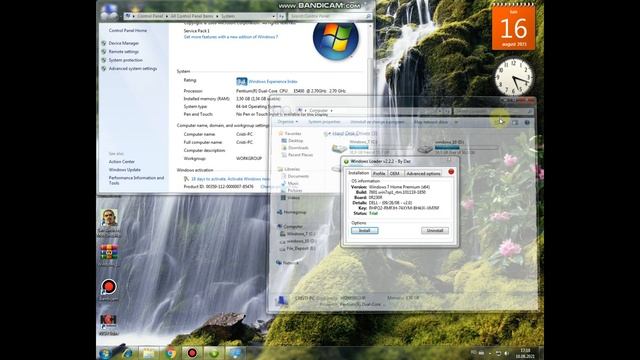
Task: Open System protection link
Action: pyautogui.click(x=126, y=60)
